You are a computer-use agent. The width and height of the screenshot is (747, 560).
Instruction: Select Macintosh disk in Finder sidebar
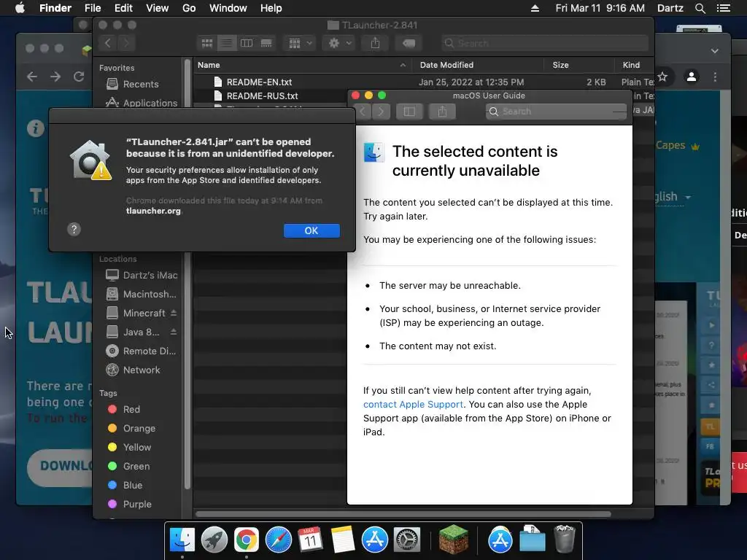[x=141, y=295]
